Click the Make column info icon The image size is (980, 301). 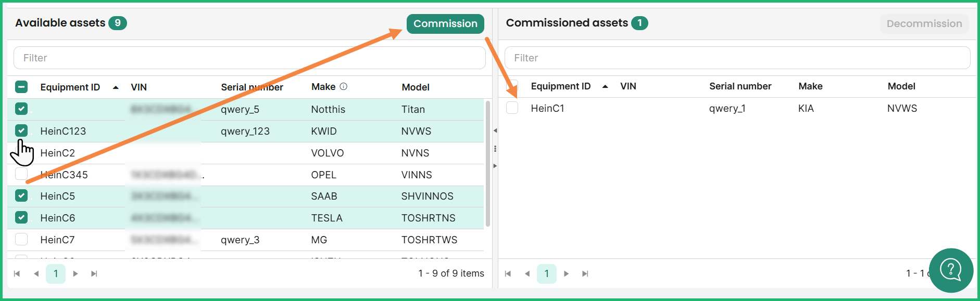coord(343,87)
